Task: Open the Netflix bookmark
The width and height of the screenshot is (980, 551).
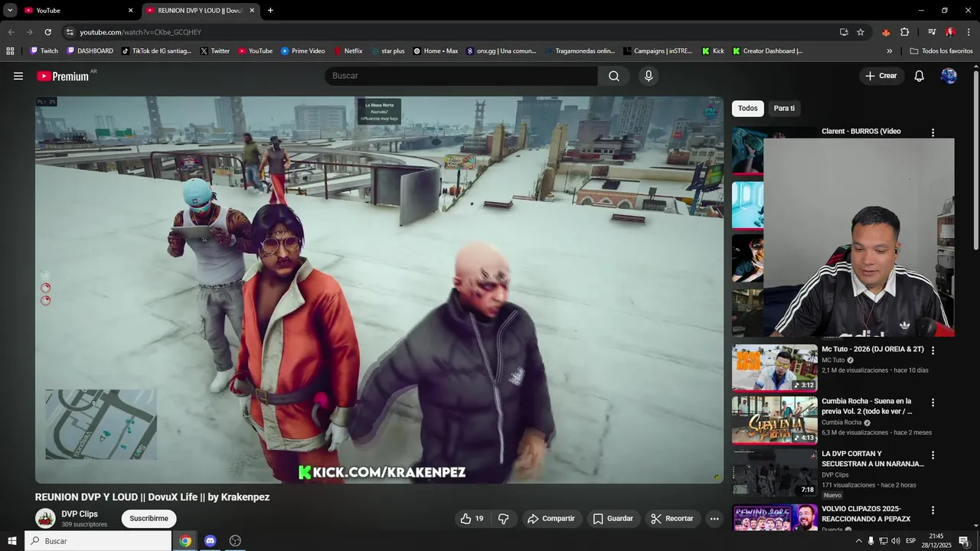Action: point(348,51)
